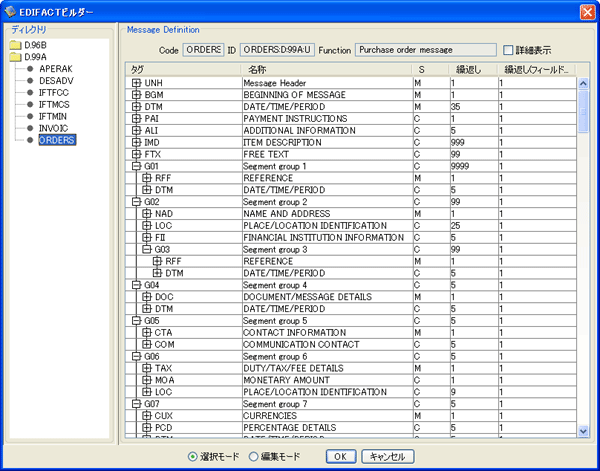Viewport: 600px width, 471px height.
Task: Select the D.99A folder icon
Action: click(16, 58)
